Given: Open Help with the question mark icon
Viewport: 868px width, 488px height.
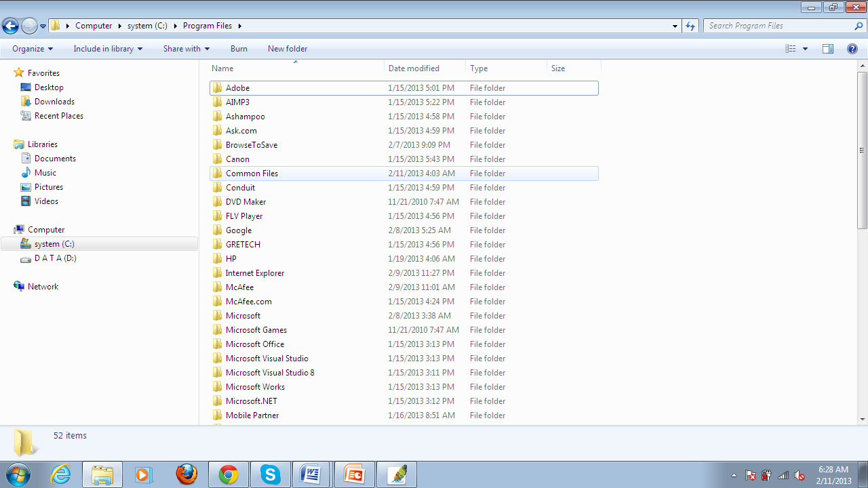Looking at the screenshot, I should pos(852,49).
